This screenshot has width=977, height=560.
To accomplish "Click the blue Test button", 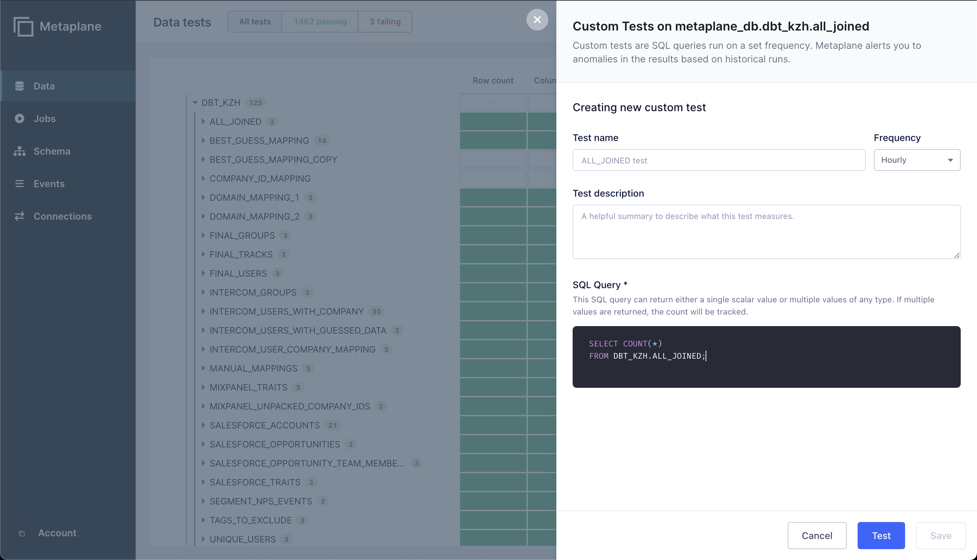I will click(x=881, y=535).
